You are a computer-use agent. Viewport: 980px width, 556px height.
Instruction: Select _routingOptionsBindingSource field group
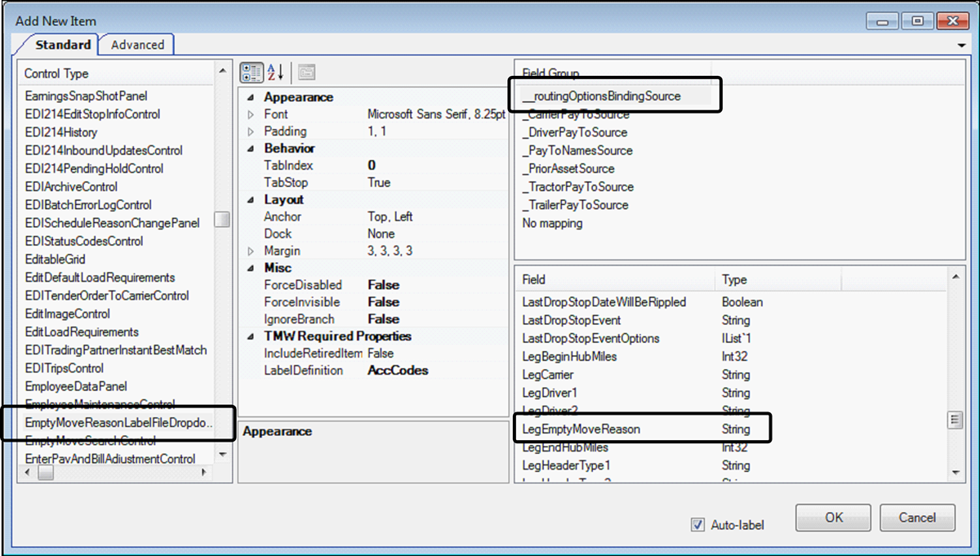tap(601, 96)
